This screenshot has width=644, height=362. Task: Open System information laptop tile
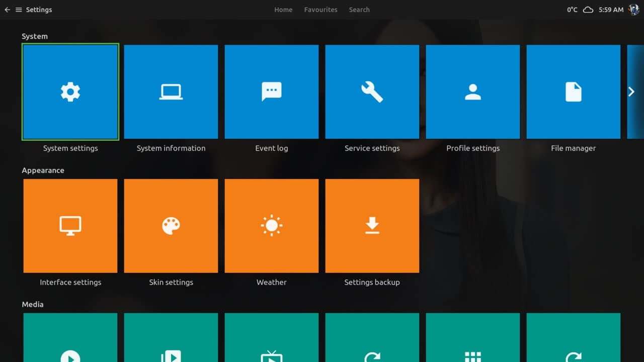click(171, 92)
